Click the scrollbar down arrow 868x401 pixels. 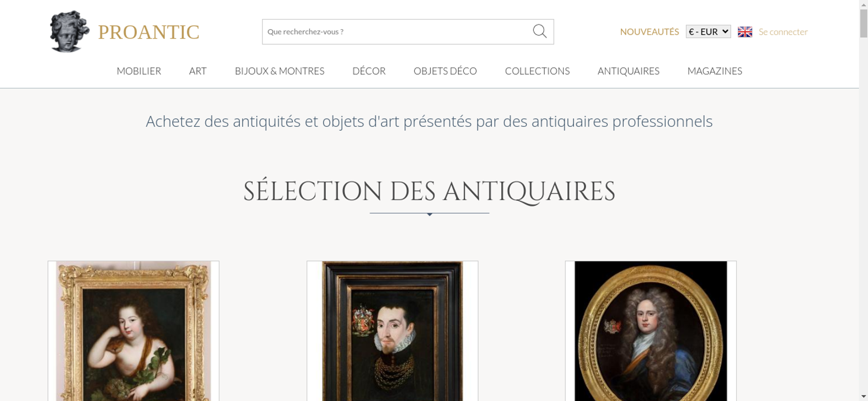click(864, 396)
